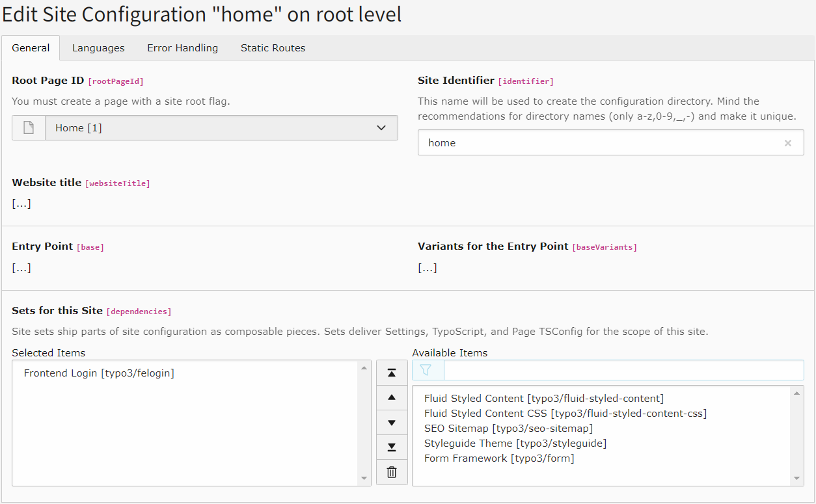Image resolution: width=816 pixels, height=504 pixels.
Task: Select Frontend Login in Selected Items
Action: [x=99, y=373]
